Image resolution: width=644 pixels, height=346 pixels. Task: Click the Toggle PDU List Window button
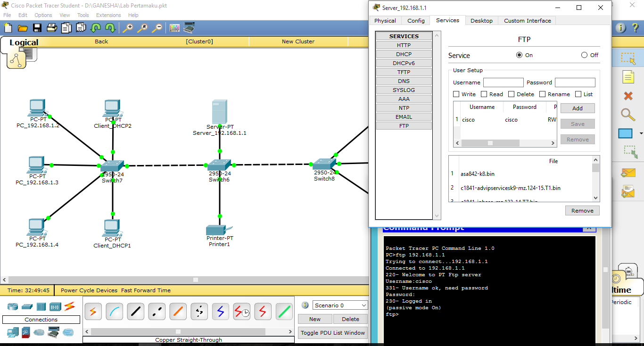[x=332, y=332]
